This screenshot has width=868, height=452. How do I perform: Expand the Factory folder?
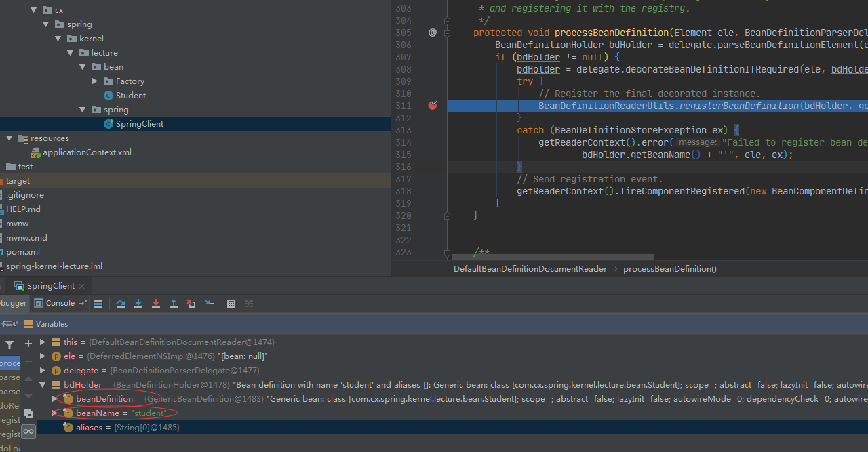[95, 81]
